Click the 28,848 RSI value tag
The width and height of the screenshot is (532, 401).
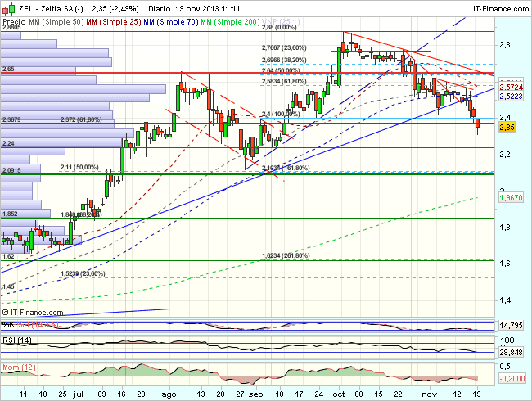[511, 353]
